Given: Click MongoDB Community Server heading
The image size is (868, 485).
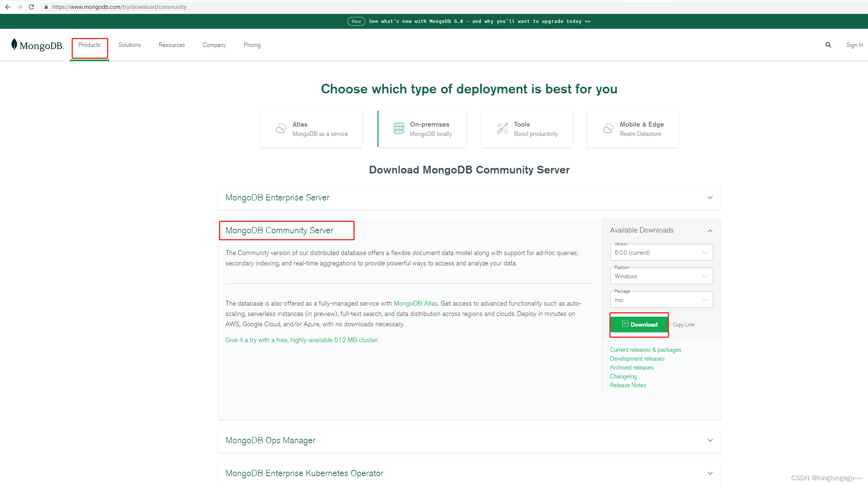Looking at the screenshot, I should coord(279,230).
